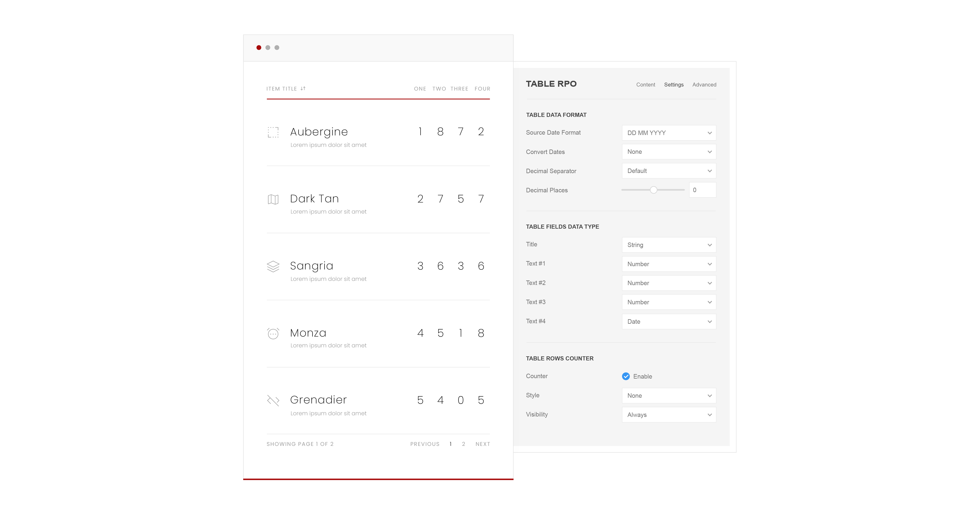The width and height of the screenshot is (980, 514).
Task: Click the Decimal Places number input field
Action: point(702,190)
